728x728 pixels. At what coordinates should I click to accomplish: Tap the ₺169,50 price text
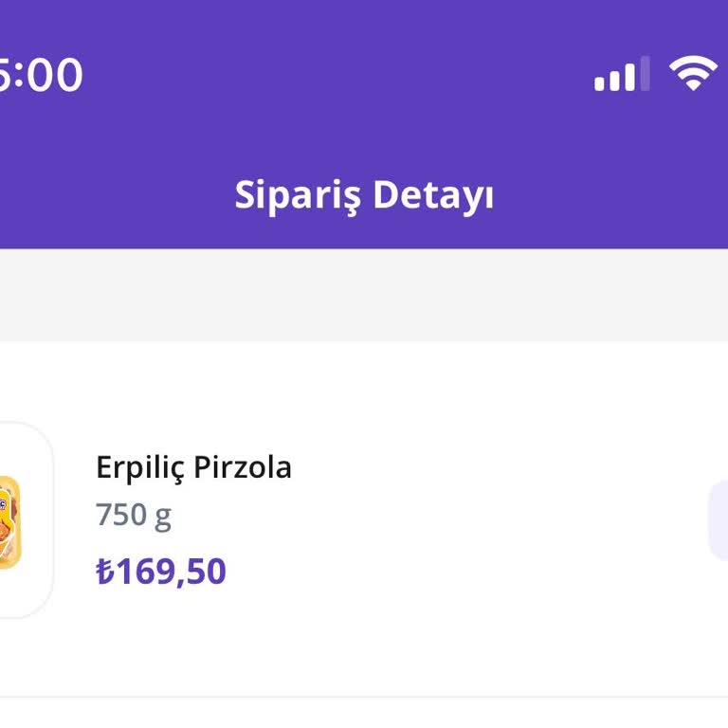tap(161, 572)
